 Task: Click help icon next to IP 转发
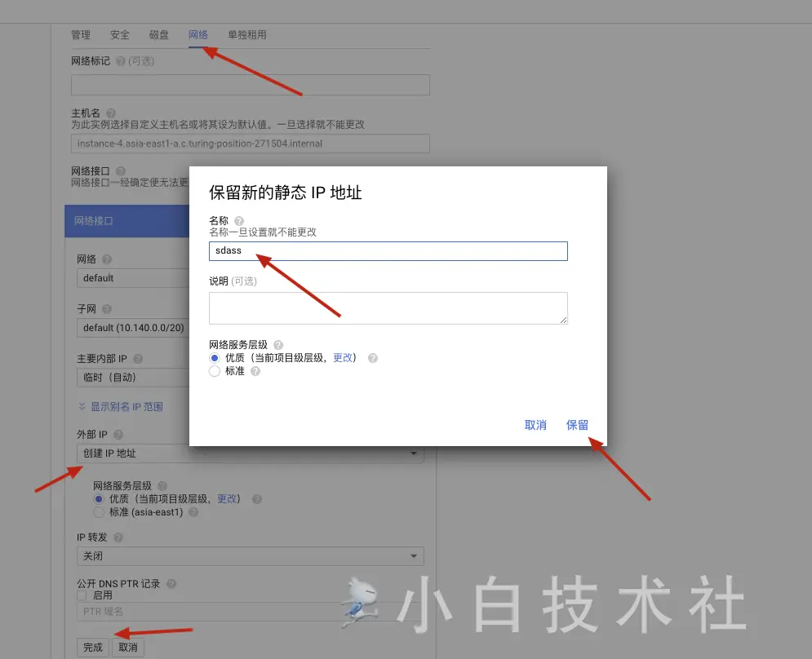pyautogui.click(x=117, y=537)
